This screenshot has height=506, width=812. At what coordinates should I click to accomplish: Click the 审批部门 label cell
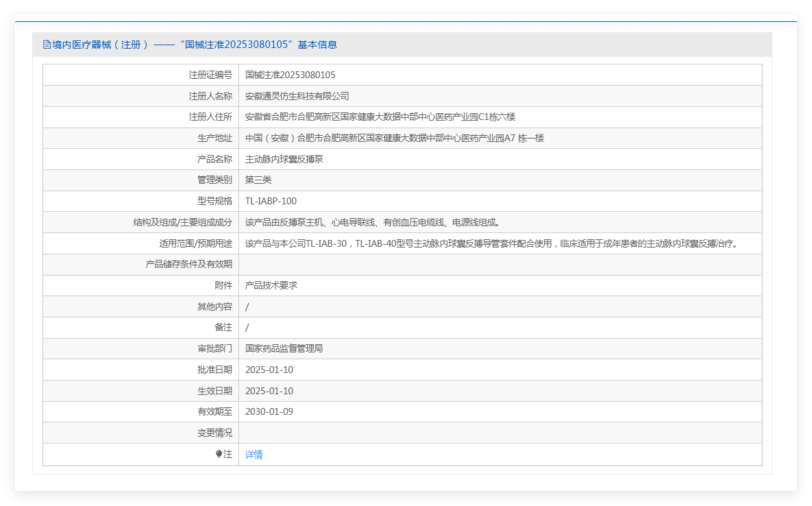point(141,349)
